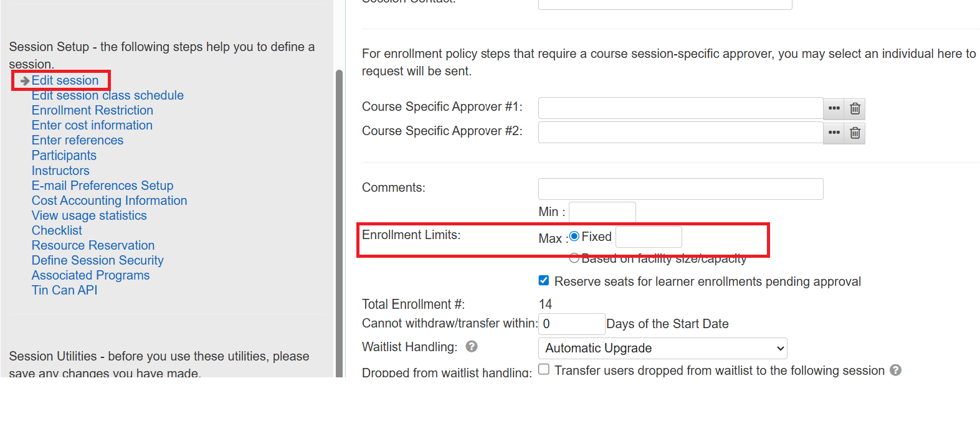Open Cost Accounting Information link

[109, 200]
